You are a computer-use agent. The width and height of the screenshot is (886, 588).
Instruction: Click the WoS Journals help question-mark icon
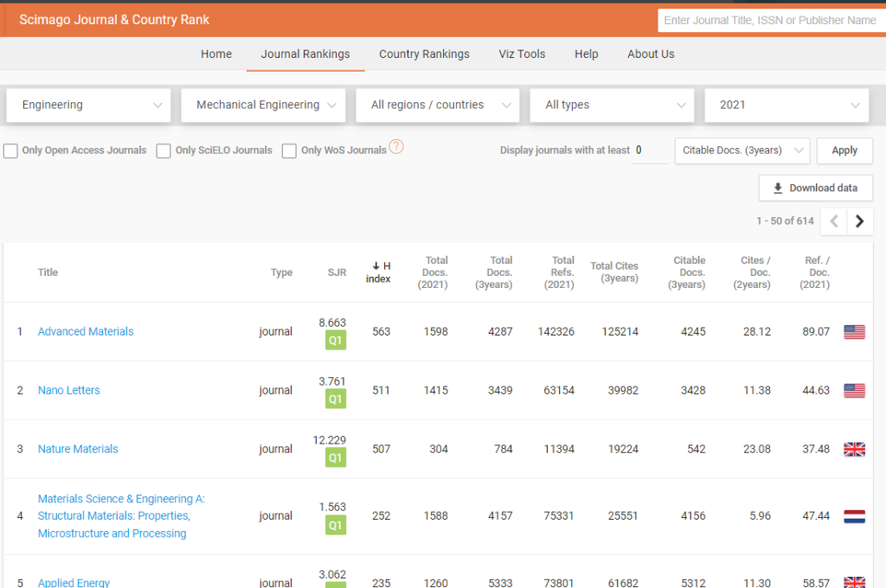[x=396, y=147]
